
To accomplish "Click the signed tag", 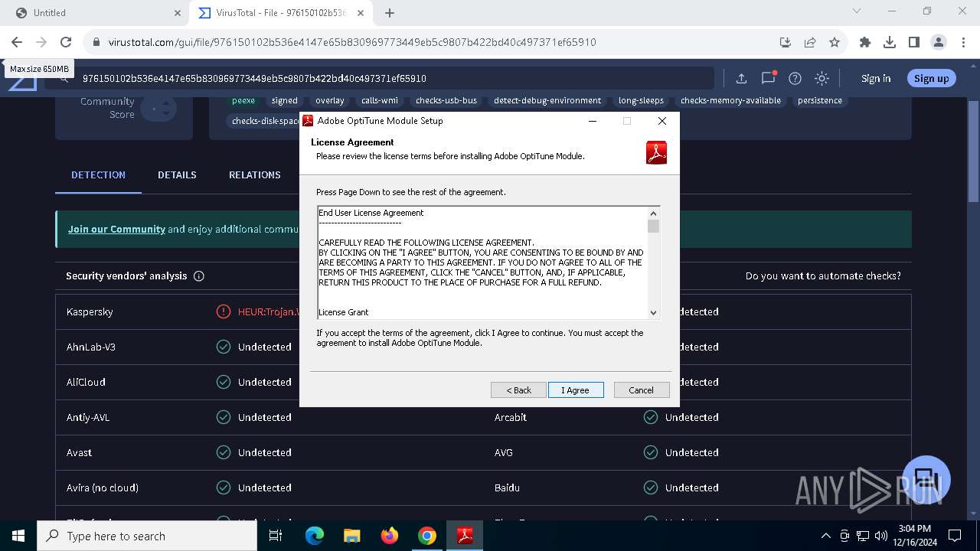I will click(285, 100).
